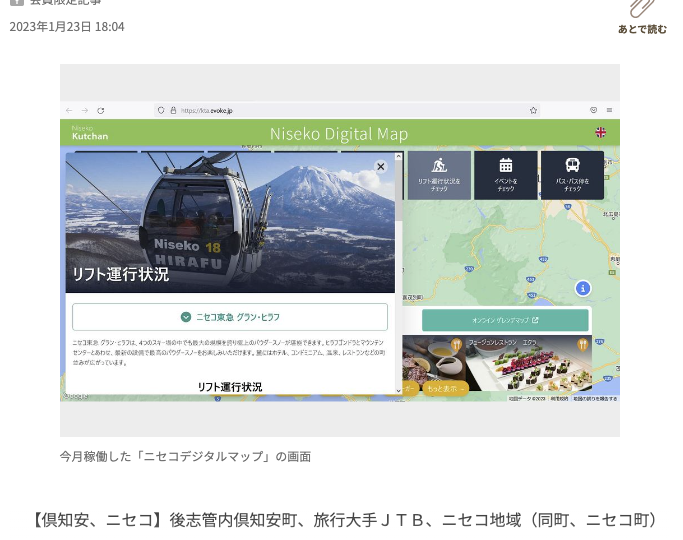The image size is (683, 540).
Task: Close the lift status popup with X
Action: tap(381, 166)
